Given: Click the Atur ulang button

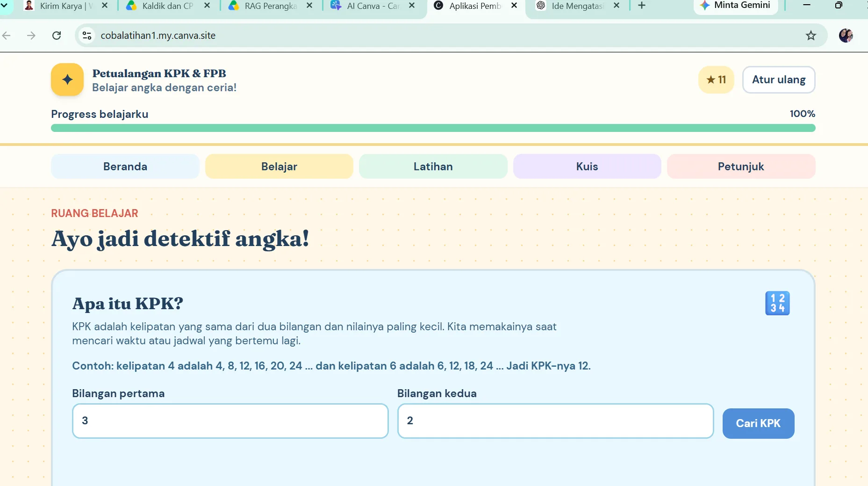Looking at the screenshot, I should click(779, 80).
